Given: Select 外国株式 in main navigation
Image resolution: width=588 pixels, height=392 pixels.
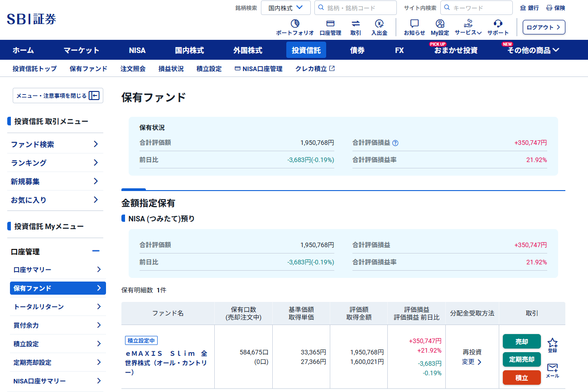Looking at the screenshot, I should pos(248,50).
